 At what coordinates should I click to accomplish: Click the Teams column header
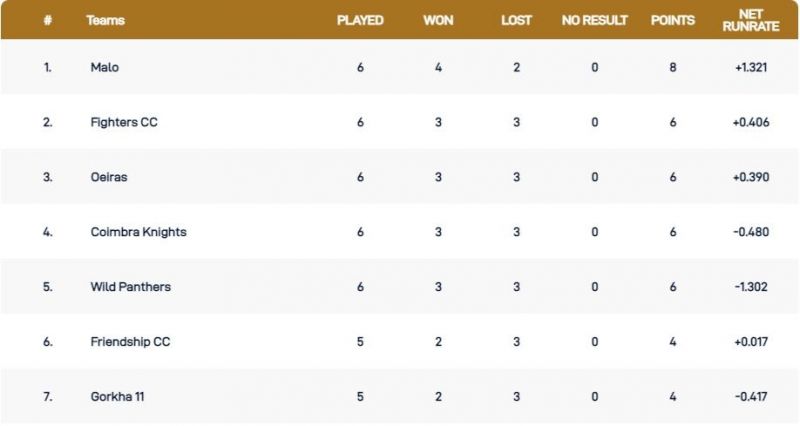105,20
